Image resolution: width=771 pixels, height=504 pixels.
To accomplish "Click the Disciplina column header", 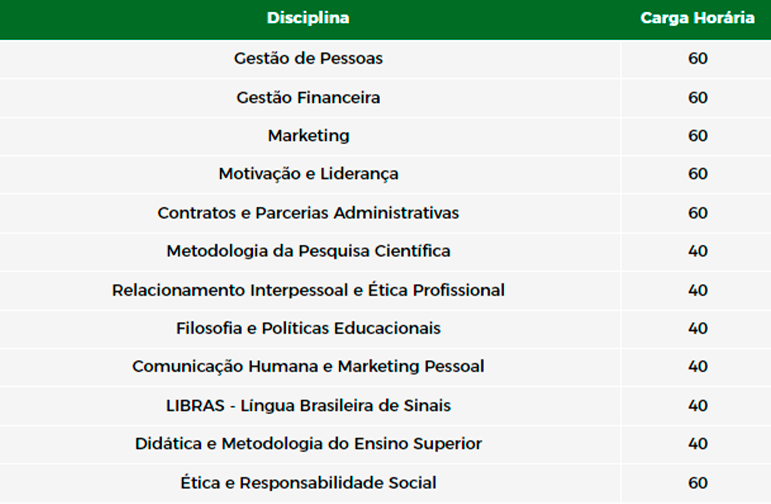I will pos(308,18).
